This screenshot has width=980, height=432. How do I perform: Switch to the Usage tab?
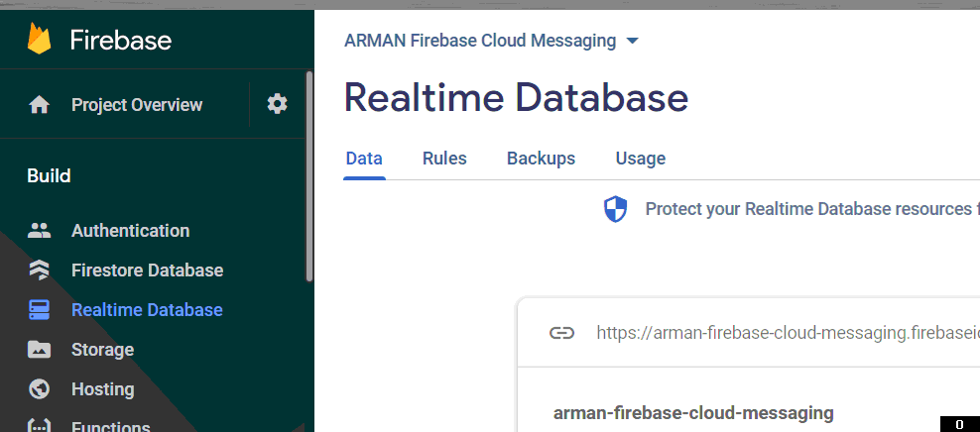[641, 159]
